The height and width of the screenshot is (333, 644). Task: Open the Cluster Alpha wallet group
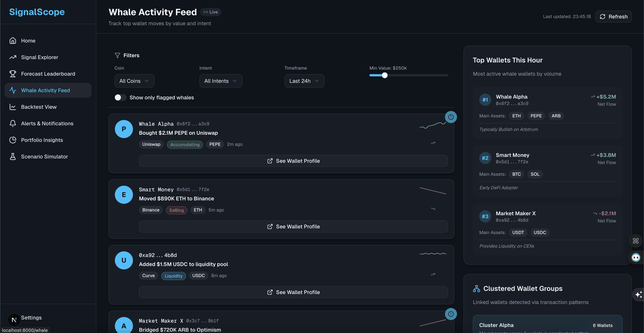click(547, 325)
